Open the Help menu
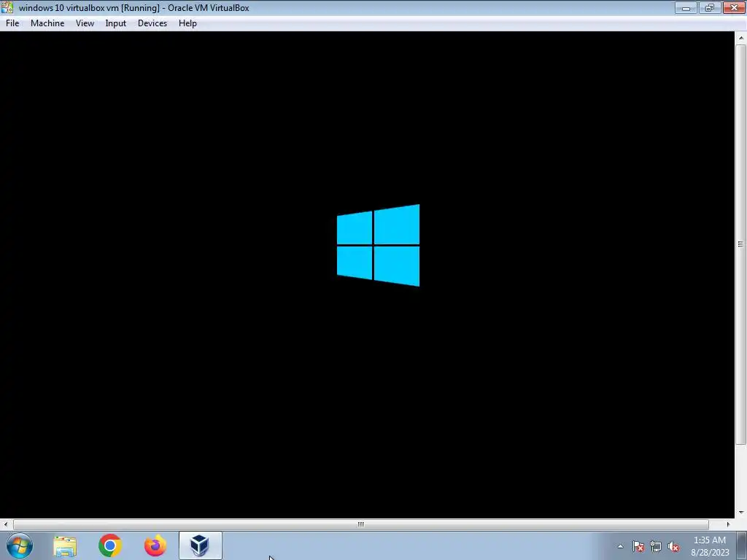 [187, 23]
